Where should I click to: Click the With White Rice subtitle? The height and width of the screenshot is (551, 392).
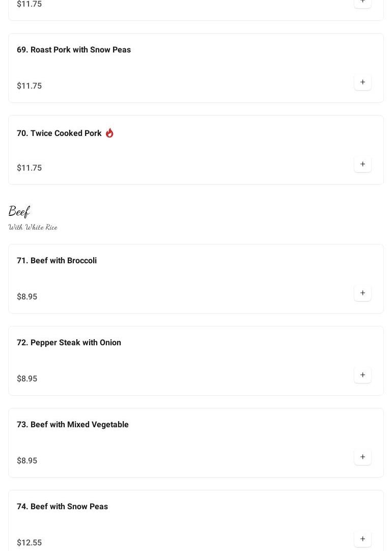[33, 228]
